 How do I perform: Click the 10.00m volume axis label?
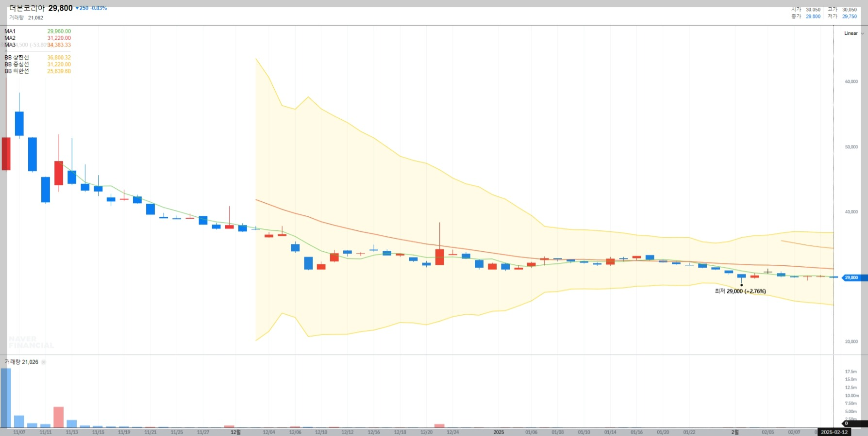tap(852, 396)
